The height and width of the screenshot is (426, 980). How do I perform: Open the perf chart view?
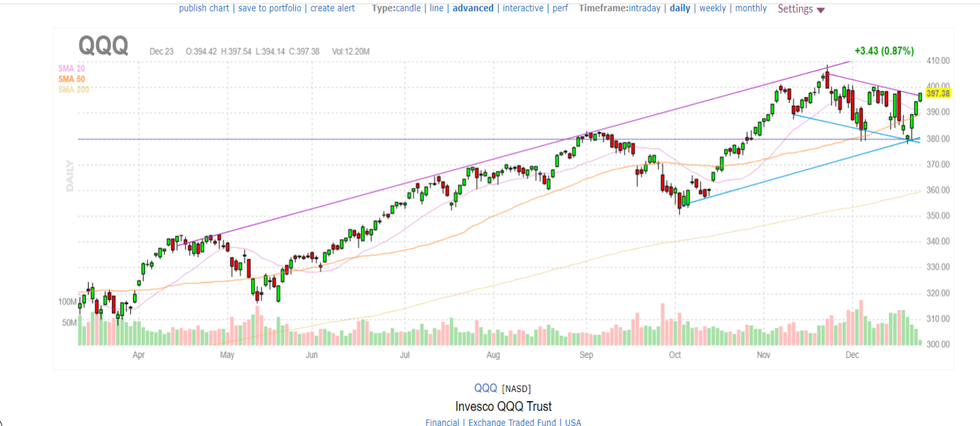pyautogui.click(x=560, y=8)
